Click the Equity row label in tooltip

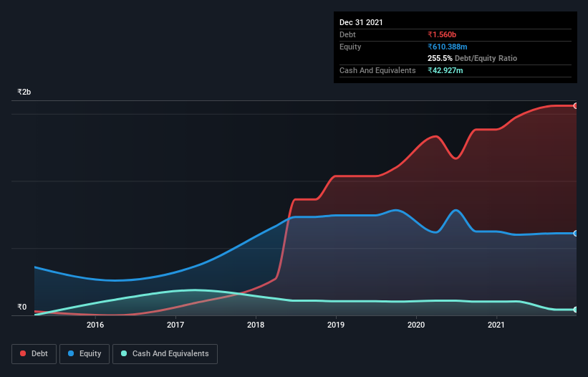click(350, 47)
